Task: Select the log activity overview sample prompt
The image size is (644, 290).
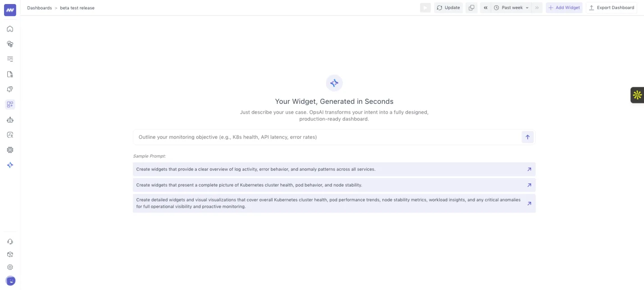Action: (x=334, y=170)
